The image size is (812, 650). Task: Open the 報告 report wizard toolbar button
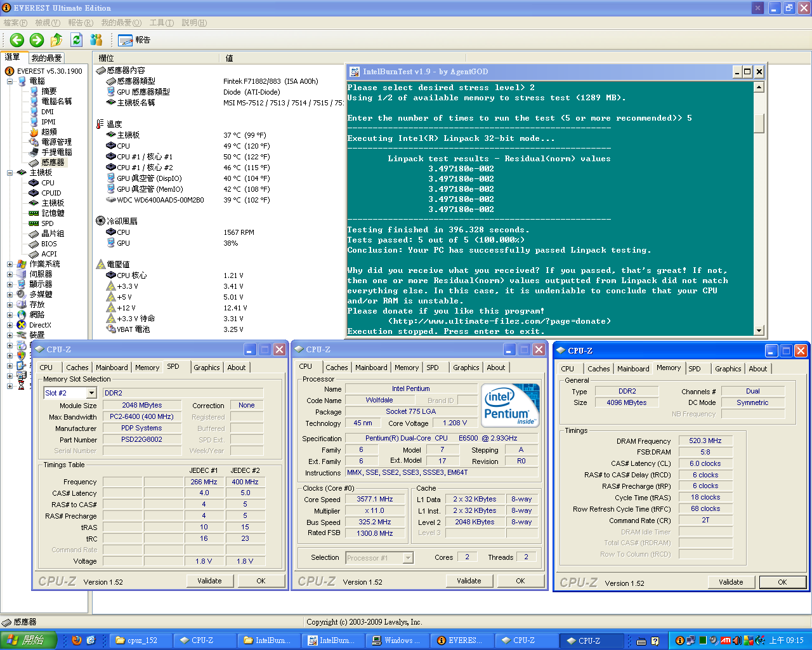(134, 40)
